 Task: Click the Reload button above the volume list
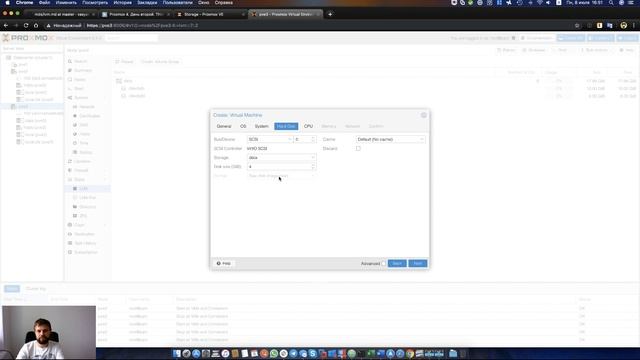(124, 62)
